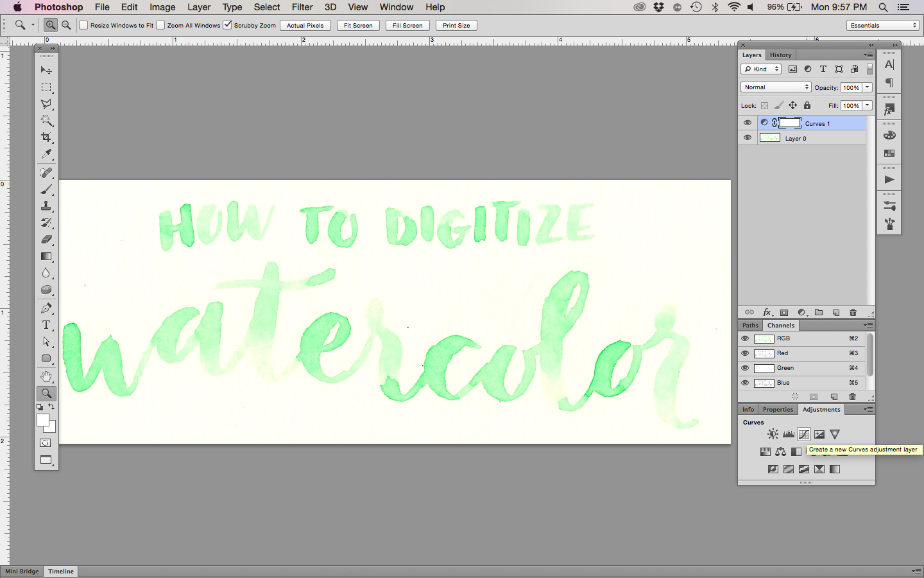Toggle lock all on layer

click(807, 105)
